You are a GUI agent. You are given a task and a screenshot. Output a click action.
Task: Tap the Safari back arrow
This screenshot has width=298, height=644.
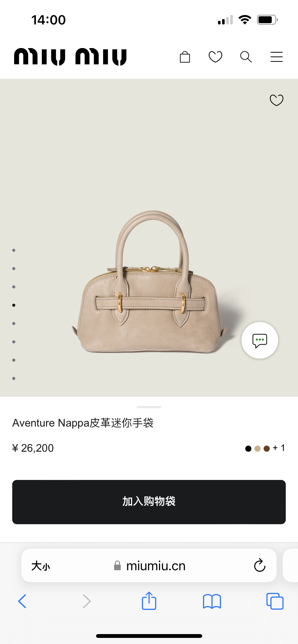point(22,601)
